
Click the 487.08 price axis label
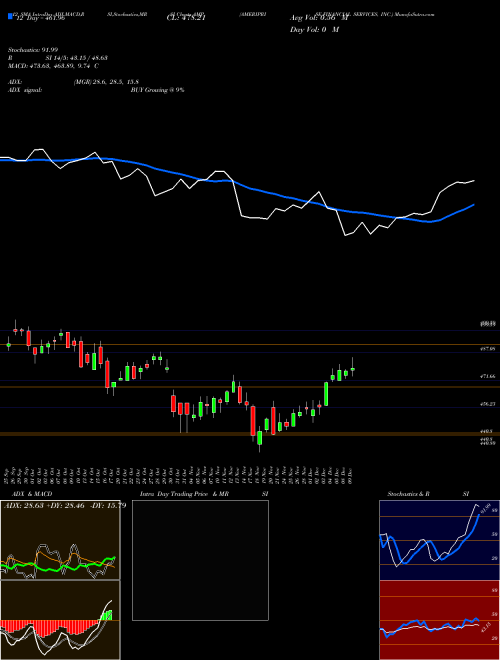[x=489, y=349]
